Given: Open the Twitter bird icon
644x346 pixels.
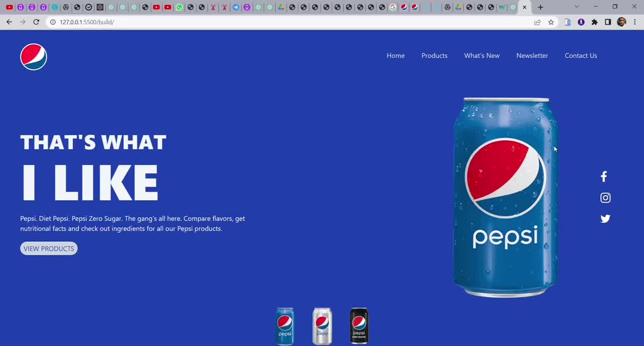Looking at the screenshot, I should point(605,219).
